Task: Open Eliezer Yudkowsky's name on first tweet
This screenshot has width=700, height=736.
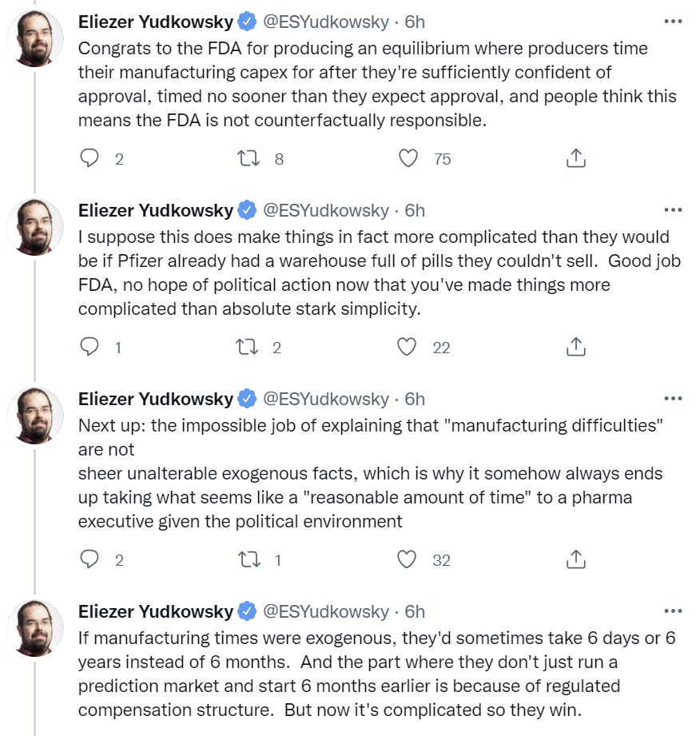Action: (x=155, y=22)
